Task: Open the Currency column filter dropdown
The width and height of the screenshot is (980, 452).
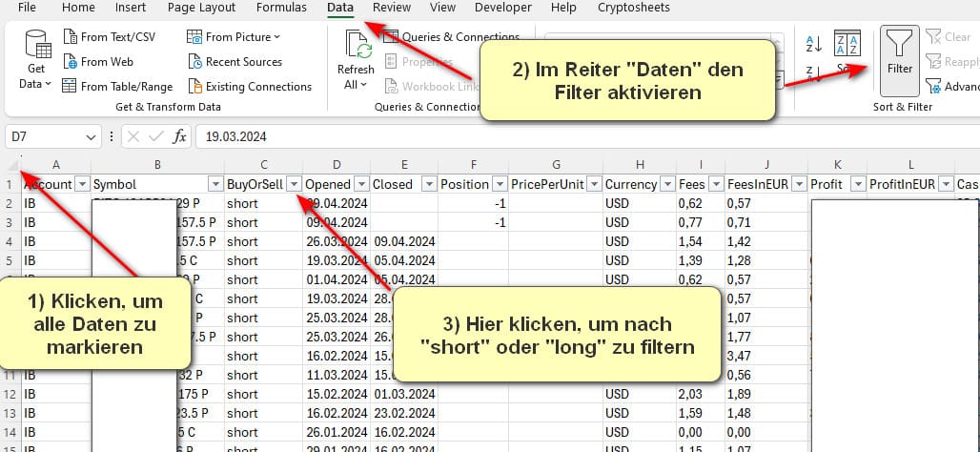Action: [667, 184]
